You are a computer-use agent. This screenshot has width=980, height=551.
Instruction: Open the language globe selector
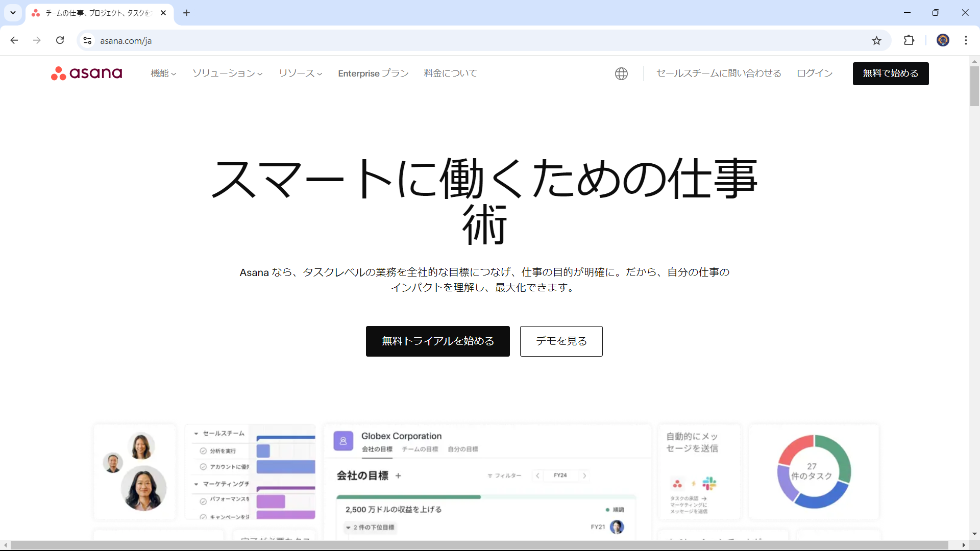(621, 73)
